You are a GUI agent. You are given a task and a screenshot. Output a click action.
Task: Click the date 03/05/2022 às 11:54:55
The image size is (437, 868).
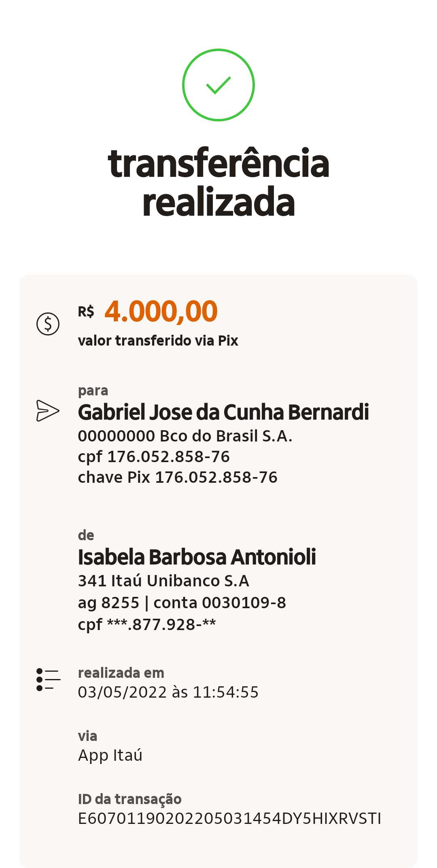tap(168, 692)
